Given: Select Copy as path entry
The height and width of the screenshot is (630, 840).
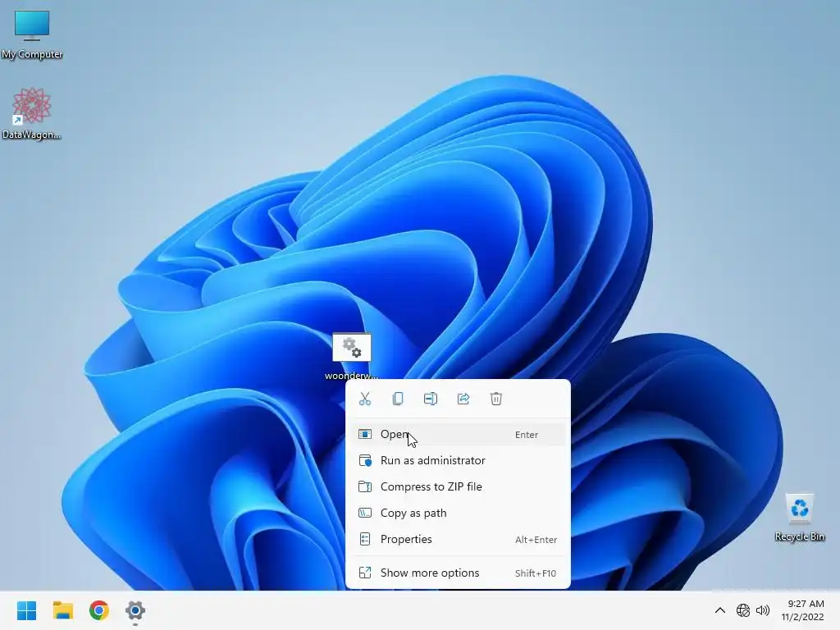Looking at the screenshot, I should (x=458, y=514).
